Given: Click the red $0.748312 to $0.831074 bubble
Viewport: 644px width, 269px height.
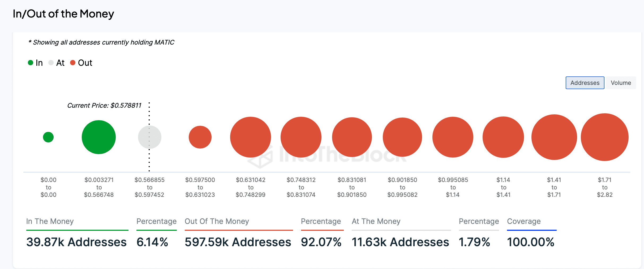Looking at the screenshot, I should (x=301, y=137).
